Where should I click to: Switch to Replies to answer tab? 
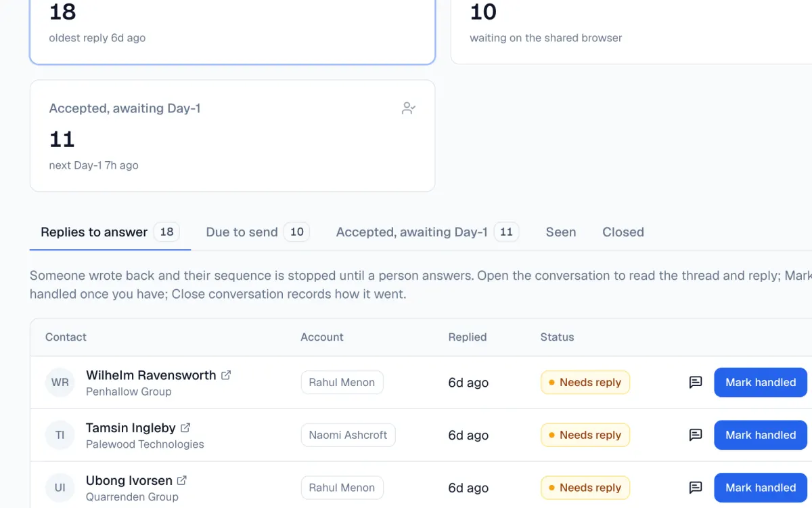(110, 232)
